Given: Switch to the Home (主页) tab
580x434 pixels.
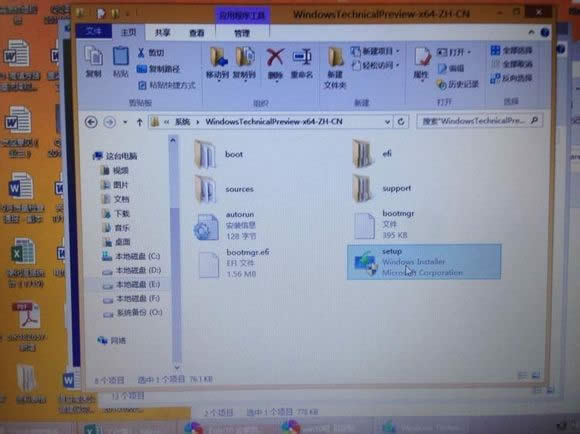Looking at the screenshot, I should tap(128, 32).
